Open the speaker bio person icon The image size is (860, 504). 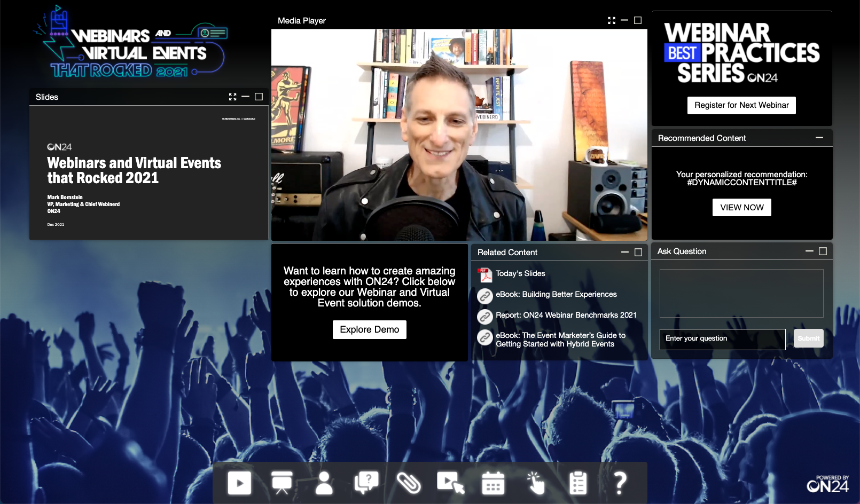point(324,483)
